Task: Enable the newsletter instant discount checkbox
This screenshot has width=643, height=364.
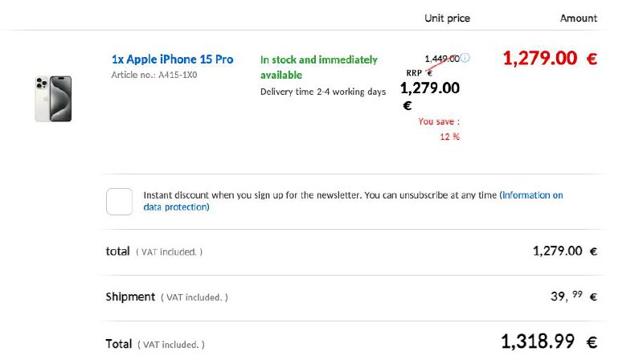Action: point(119,201)
